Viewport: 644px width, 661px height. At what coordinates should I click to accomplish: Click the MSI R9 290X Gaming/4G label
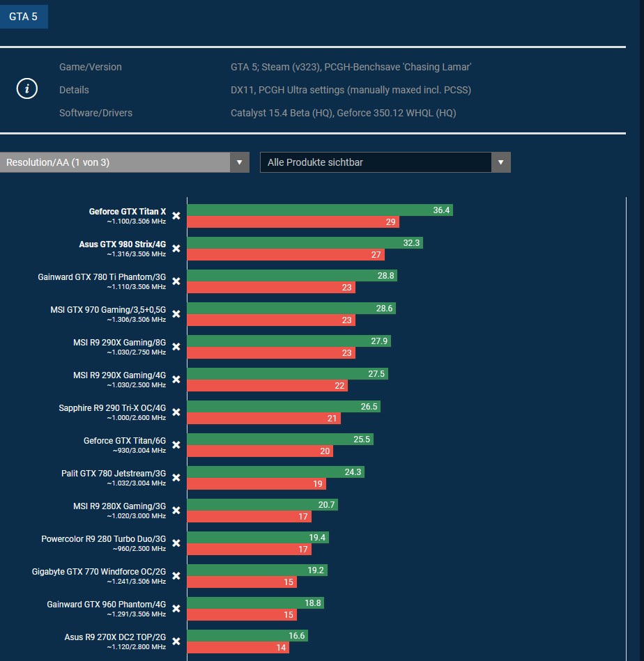tap(119, 375)
